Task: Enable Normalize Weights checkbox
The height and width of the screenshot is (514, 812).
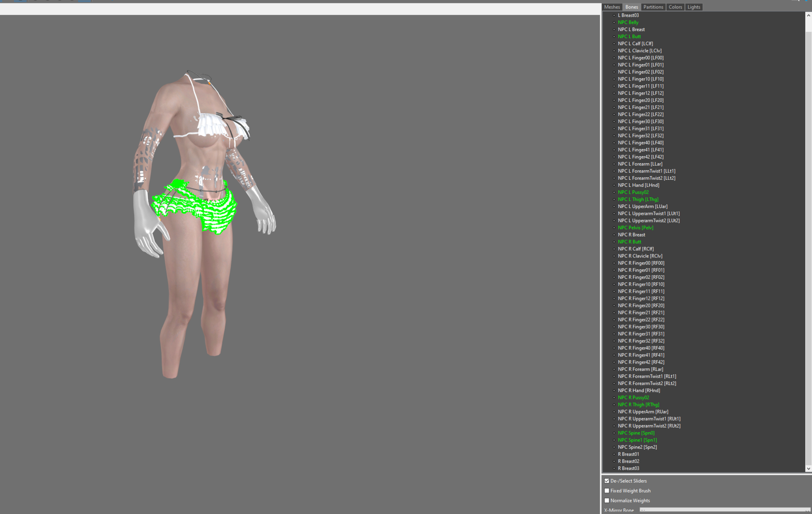Action: click(607, 501)
